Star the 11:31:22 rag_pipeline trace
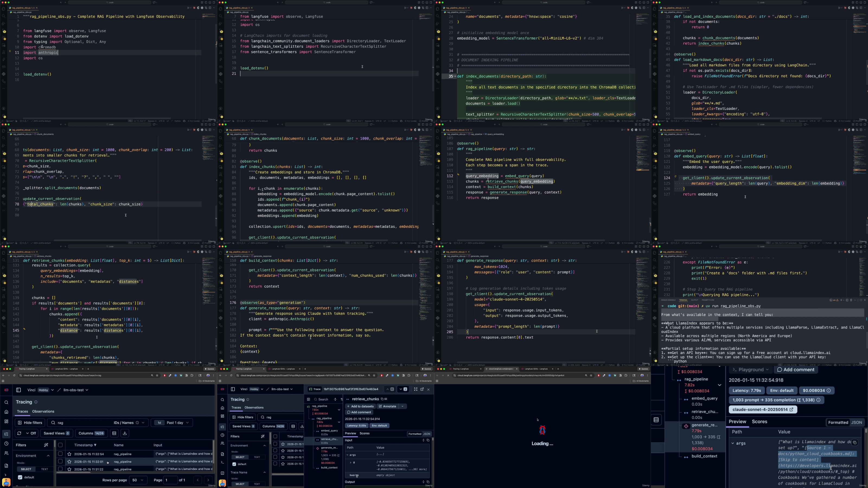 tap(69, 469)
